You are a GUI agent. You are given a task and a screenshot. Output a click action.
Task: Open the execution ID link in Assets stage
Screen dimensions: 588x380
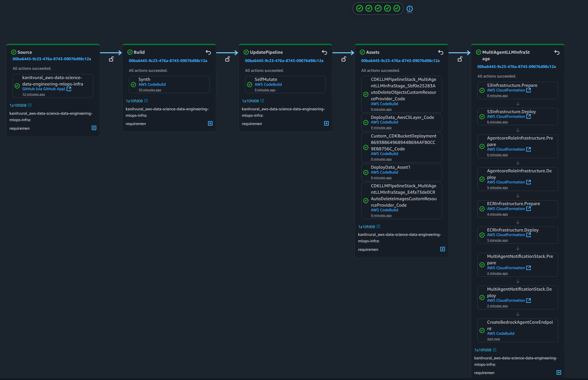[x=400, y=61]
